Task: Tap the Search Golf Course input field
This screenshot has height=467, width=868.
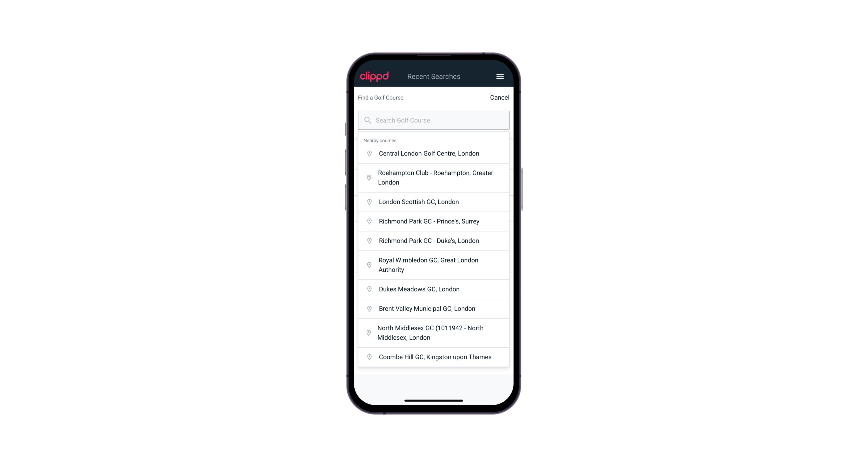Action: 434,120
